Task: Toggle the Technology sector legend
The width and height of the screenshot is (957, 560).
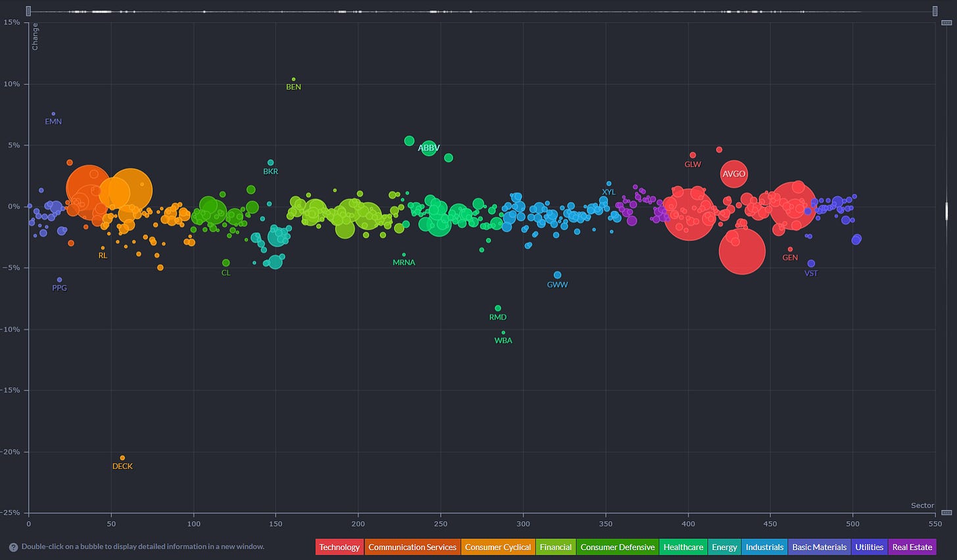Action: pyautogui.click(x=339, y=547)
